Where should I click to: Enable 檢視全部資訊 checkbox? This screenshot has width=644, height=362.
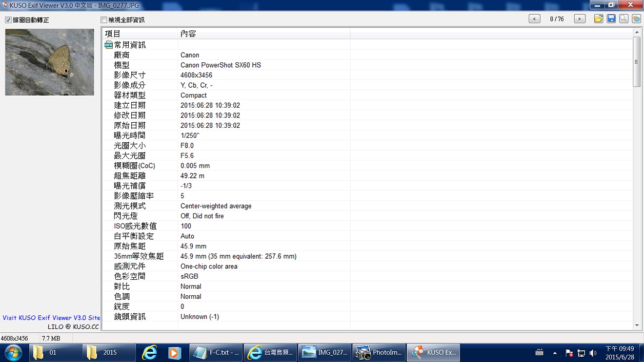pos(103,20)
